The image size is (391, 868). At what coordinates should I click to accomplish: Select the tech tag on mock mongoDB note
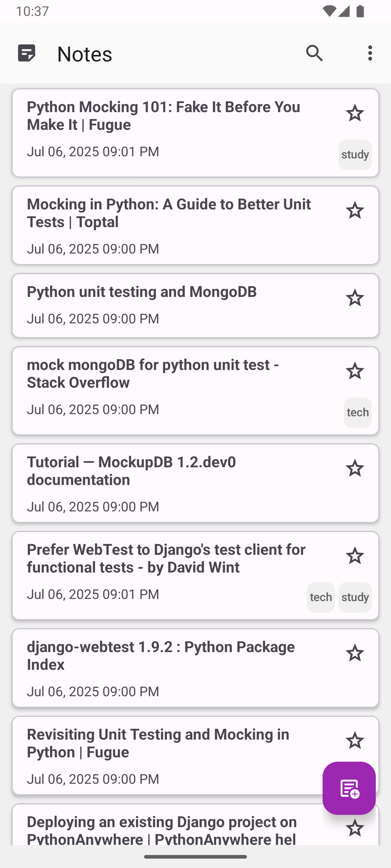click(x=358, y=412)
